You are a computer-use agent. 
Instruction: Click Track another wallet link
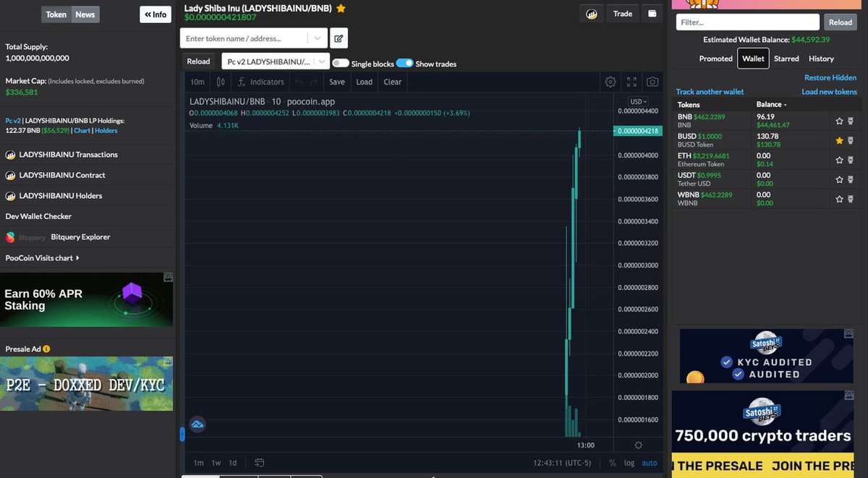coord(710,92)
